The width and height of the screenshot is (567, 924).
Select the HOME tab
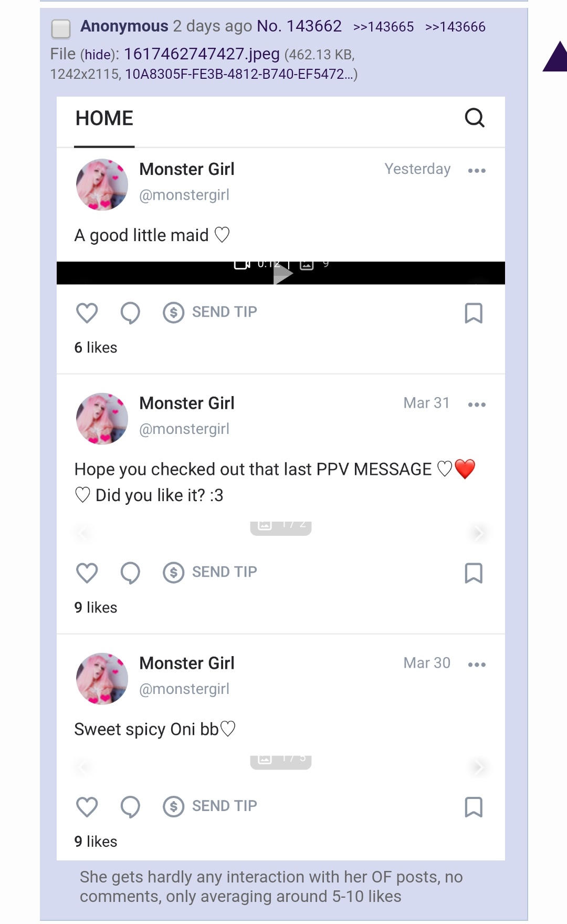click(x=104, y=119)
